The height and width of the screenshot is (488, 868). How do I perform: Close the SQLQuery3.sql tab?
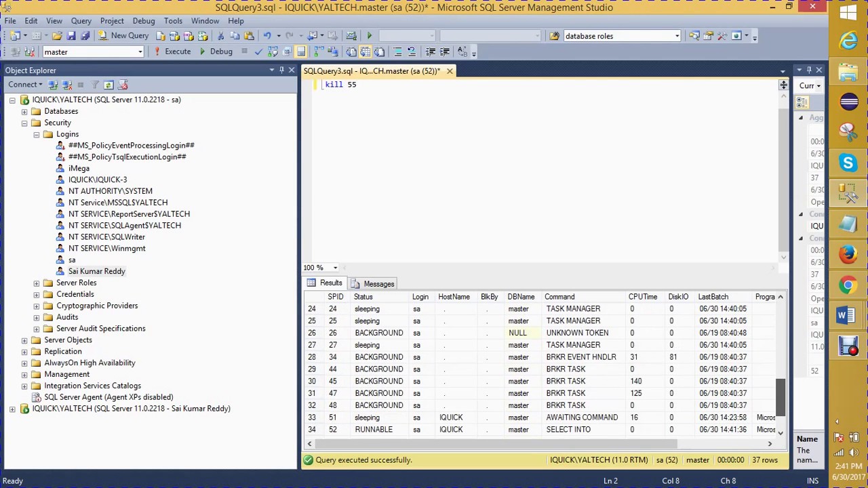tap(450, 70)
